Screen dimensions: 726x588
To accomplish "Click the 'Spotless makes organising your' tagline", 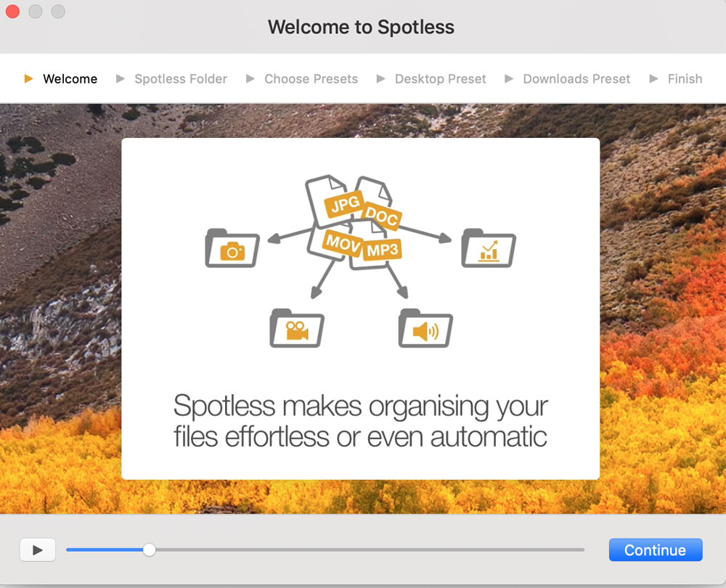I will pos(361,407).
